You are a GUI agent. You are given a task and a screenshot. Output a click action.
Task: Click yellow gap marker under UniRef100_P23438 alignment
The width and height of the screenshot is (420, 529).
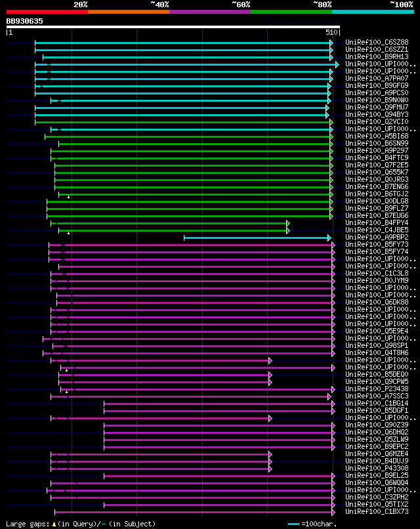[x=66, y=392]
